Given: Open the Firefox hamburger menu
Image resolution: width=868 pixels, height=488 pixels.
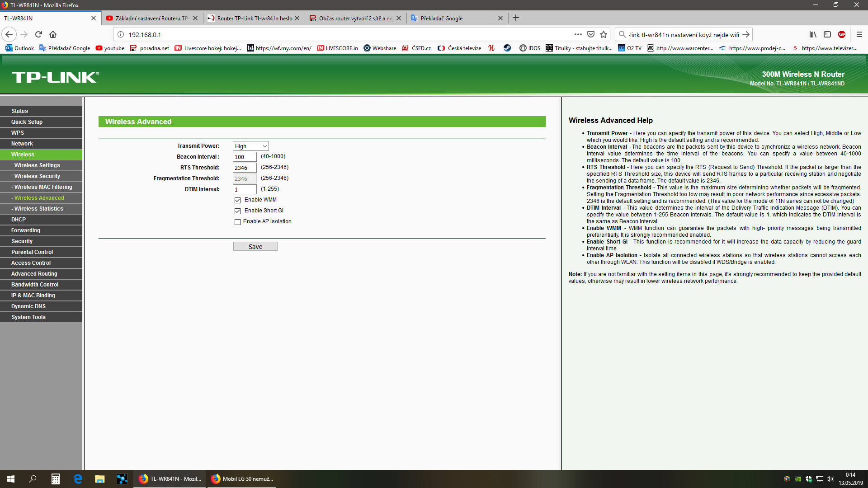Looking at the screenshot, I should click(859, 34).
